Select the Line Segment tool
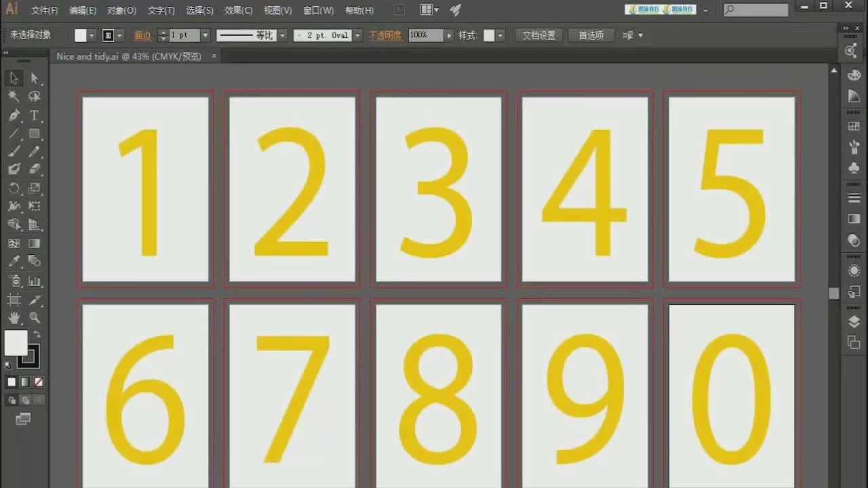Screen dimensions: 868x488 coord(14,134)
